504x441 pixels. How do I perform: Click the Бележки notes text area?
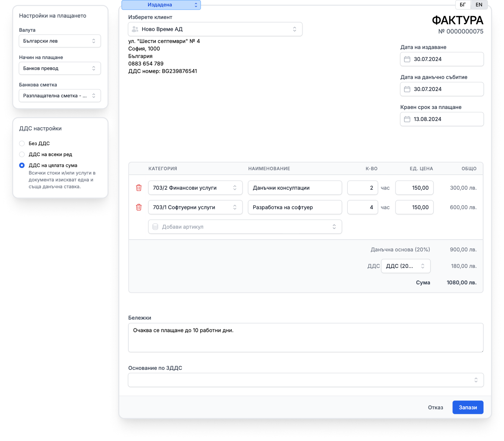(x=306, y=338)
